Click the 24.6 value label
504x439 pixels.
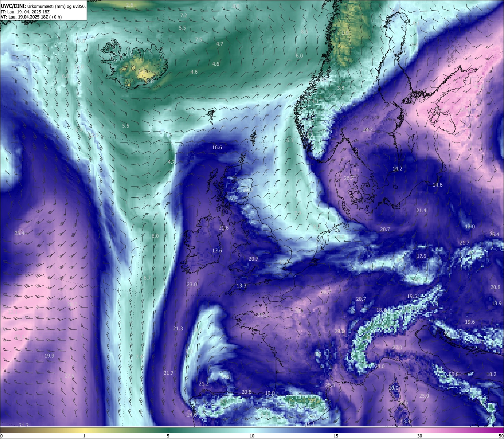tap(192, 415)
